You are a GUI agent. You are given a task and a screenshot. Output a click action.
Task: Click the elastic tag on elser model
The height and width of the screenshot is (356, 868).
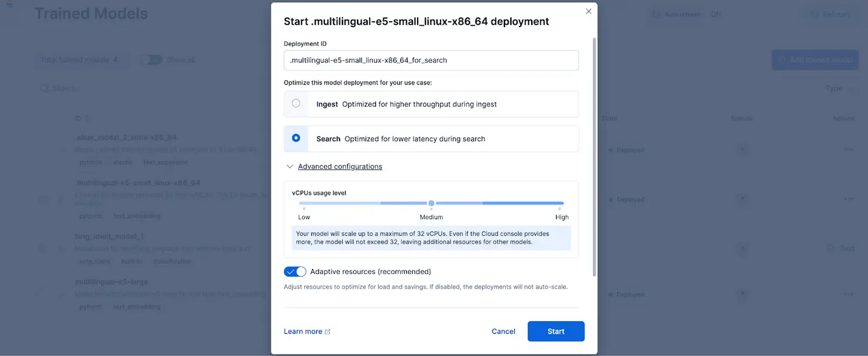coord(123,162)
